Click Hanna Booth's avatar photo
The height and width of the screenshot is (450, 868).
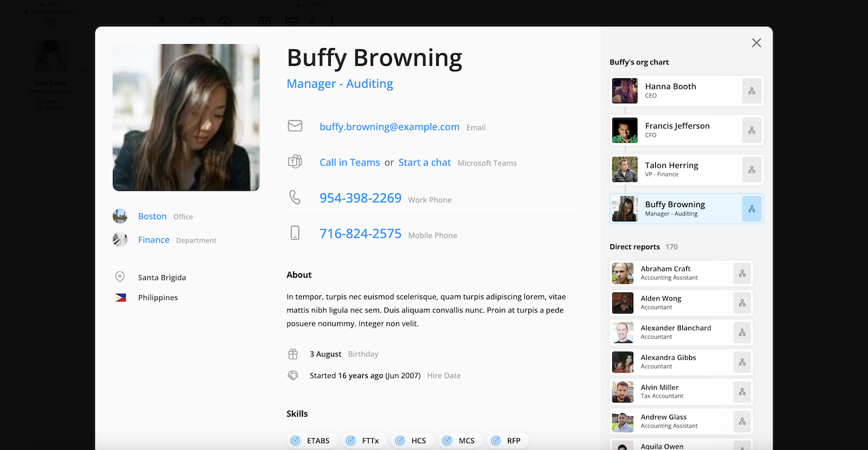coord(625,91)
